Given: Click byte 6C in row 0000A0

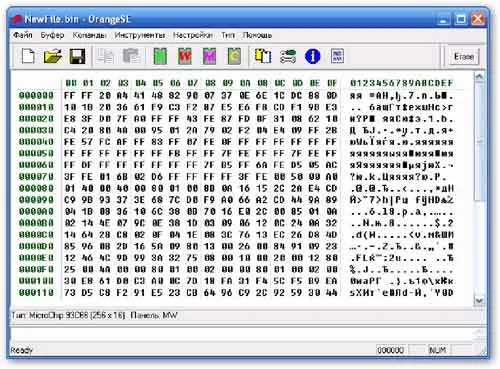Looking at the screenshot, I should click(157, 212).
